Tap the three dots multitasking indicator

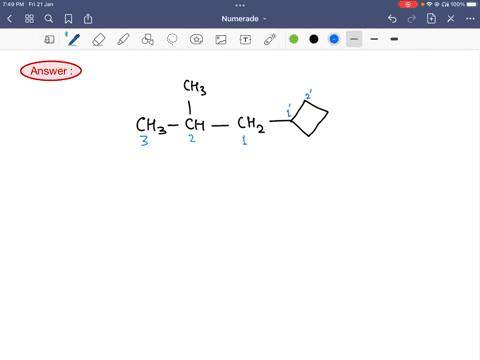[240, 5]
